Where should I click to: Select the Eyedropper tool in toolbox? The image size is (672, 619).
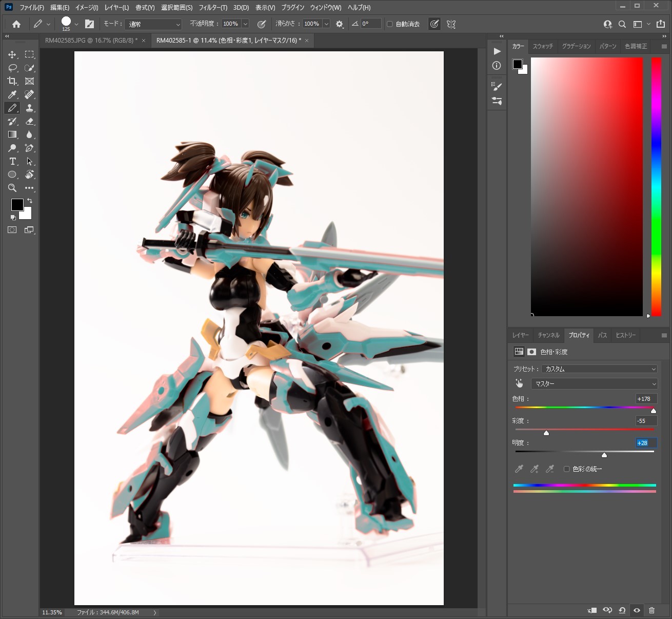(12, 94)
